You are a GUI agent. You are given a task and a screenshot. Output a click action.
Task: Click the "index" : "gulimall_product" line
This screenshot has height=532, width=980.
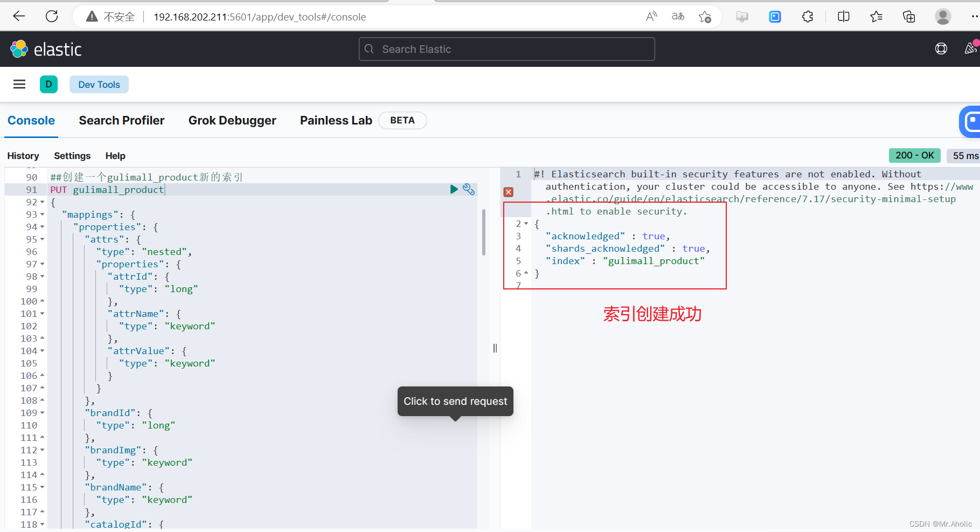pyautogui.click(x=625, y=261)
